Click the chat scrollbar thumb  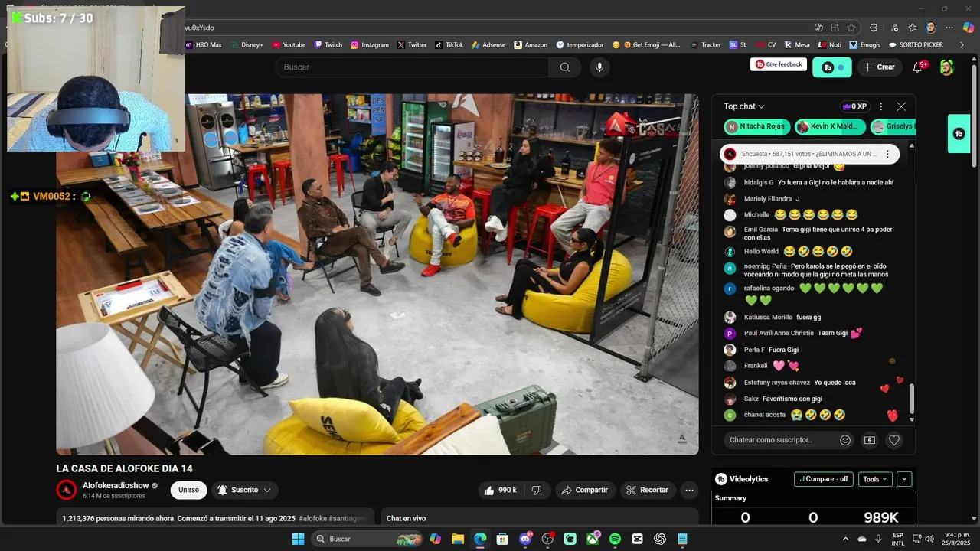tap(911, 398)
